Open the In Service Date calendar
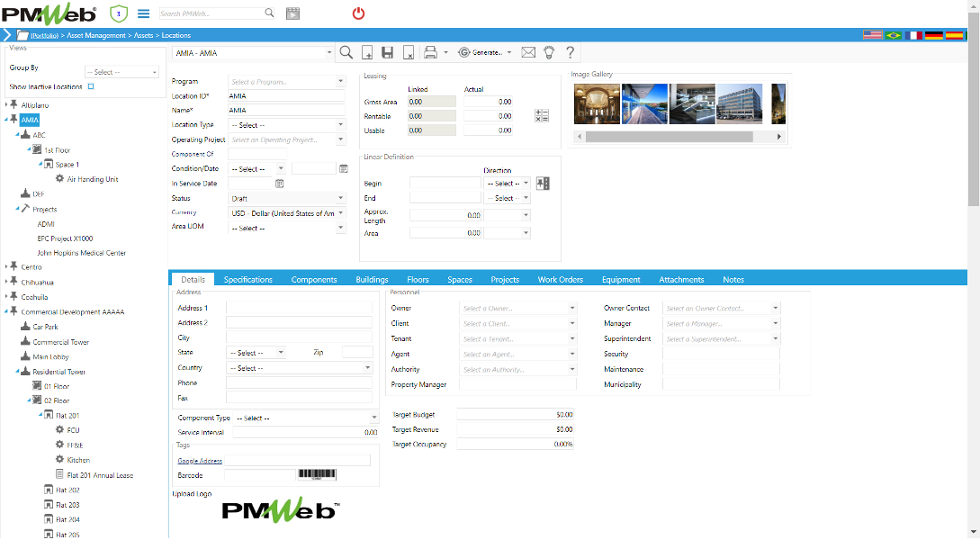 (x=279, y=183)
